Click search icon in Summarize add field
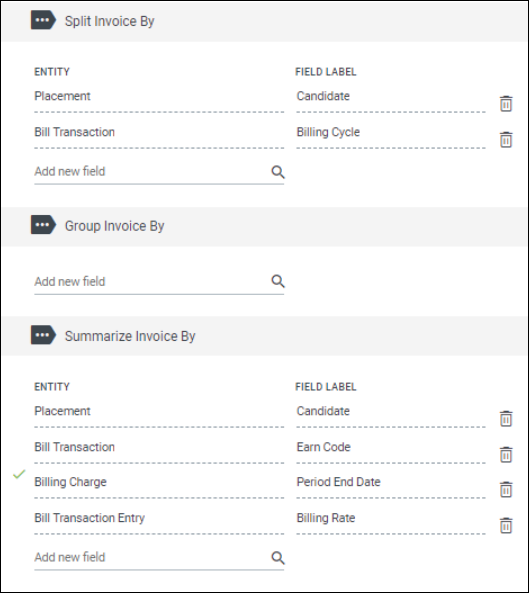 [x=278, y=557]
